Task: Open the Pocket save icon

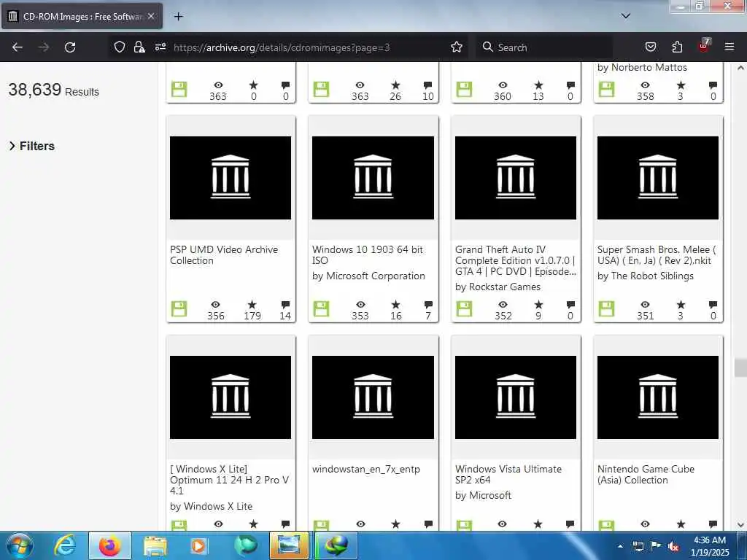Action: [650, 47]
